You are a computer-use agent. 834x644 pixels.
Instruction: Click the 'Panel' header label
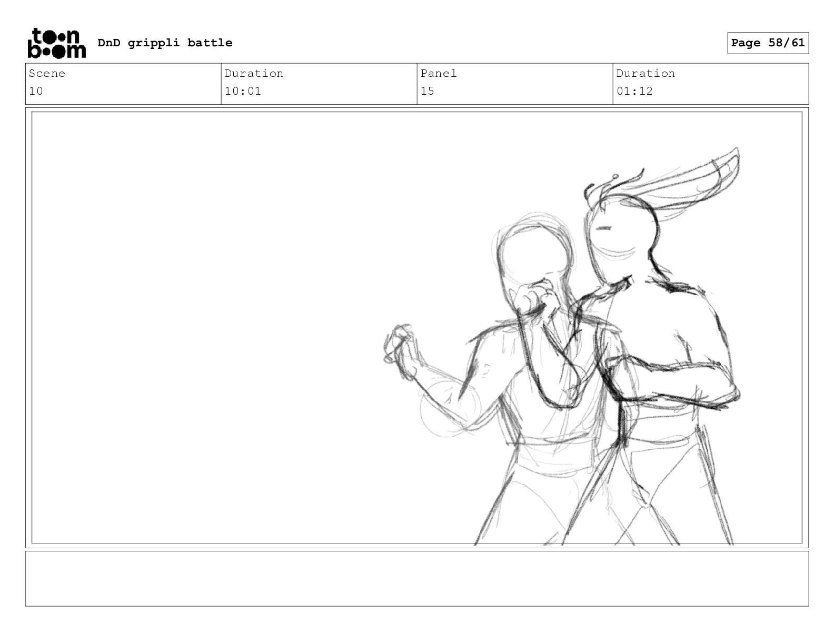point(439,73)
